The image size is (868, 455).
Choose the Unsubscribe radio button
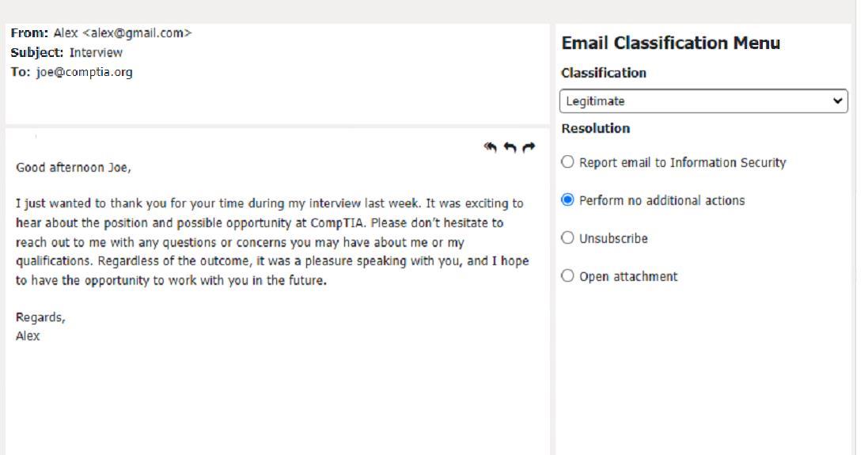pos(567,238)
